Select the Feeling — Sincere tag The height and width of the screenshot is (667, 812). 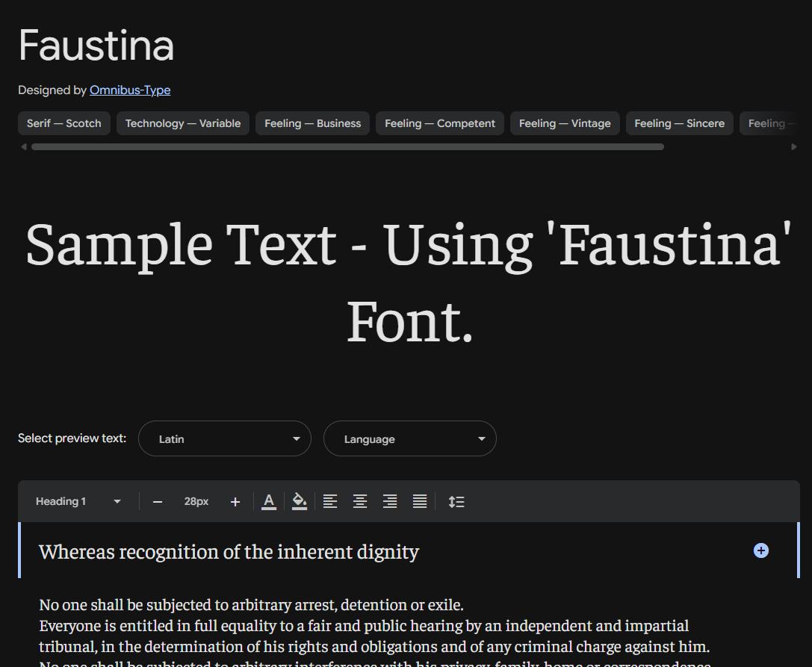680,123
